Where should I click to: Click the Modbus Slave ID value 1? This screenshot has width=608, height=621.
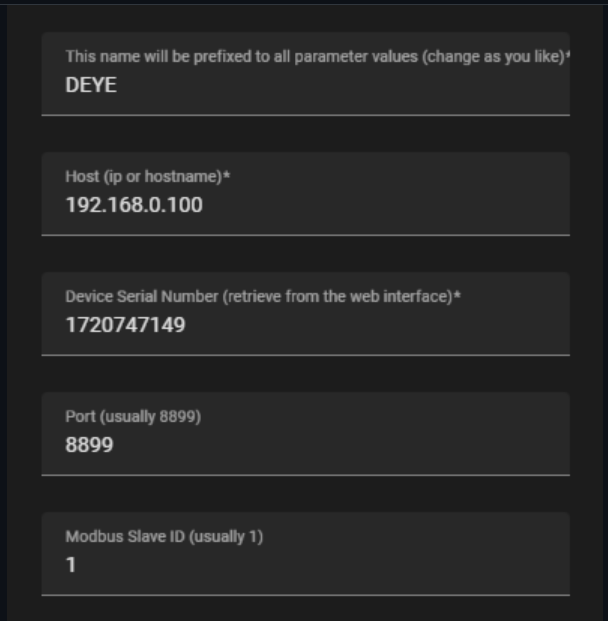pyautogui.click(x=71, y=565)
